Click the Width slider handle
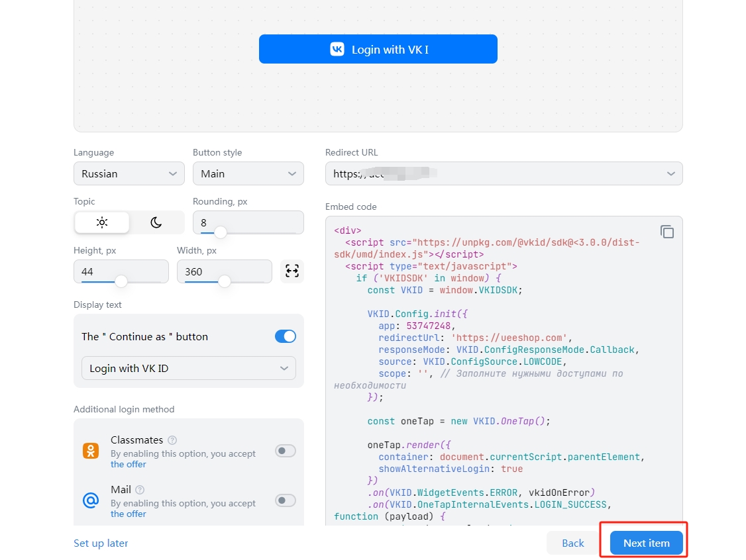746x560 pixels. 225,281
